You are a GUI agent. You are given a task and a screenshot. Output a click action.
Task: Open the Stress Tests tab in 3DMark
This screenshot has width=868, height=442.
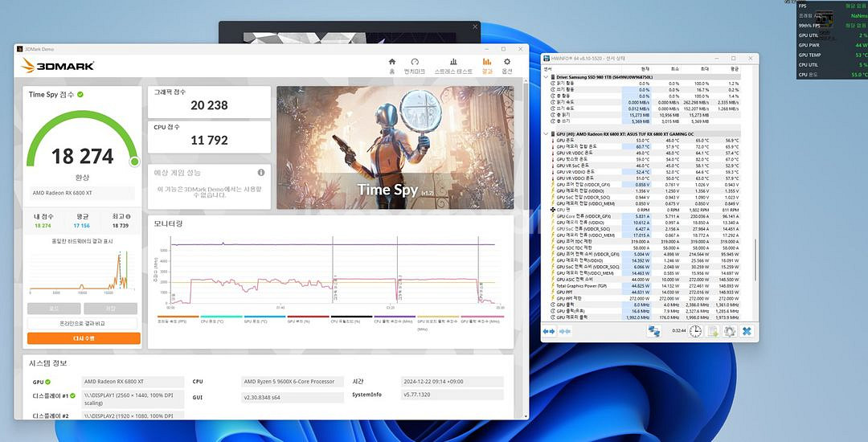(453, 65)
